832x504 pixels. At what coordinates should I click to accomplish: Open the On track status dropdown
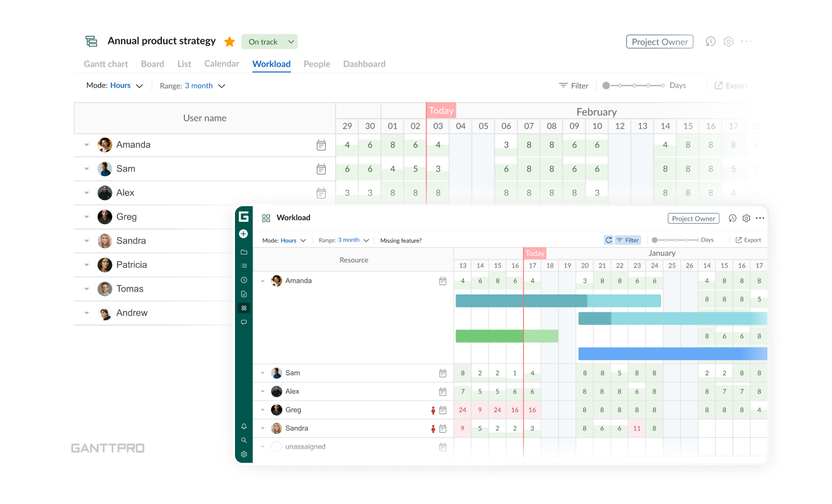point(269,41)
